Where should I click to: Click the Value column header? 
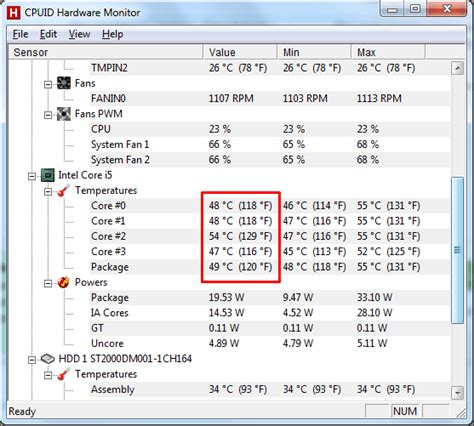240,52
